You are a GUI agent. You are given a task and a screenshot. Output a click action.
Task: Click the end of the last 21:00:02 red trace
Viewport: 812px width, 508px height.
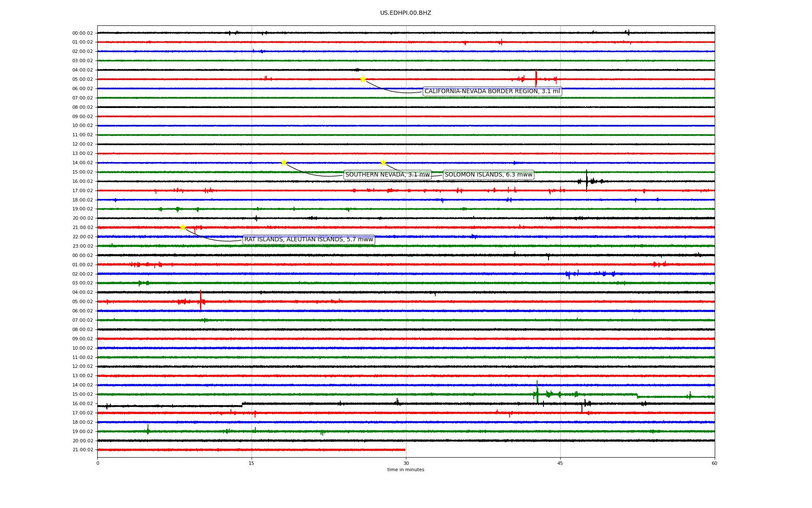pyautogui.click(x=405, y=450)
